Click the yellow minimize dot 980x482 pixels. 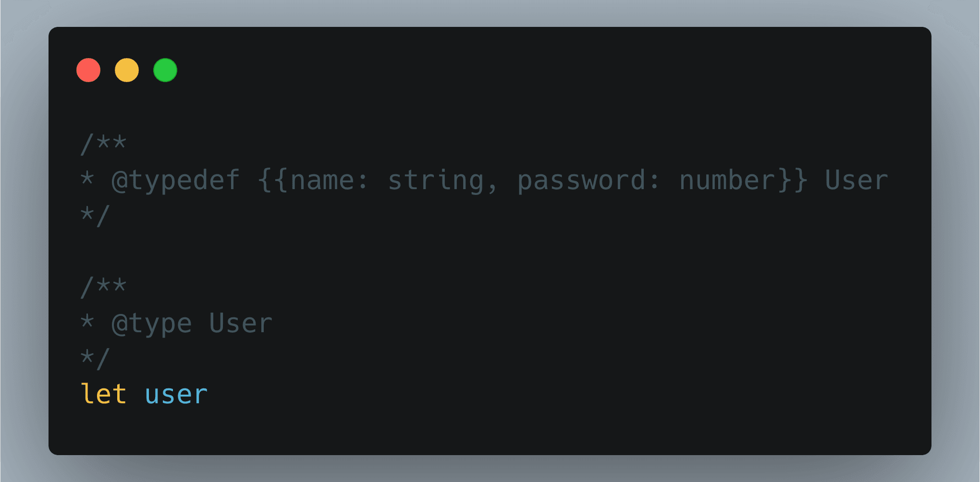coord(127,70)
